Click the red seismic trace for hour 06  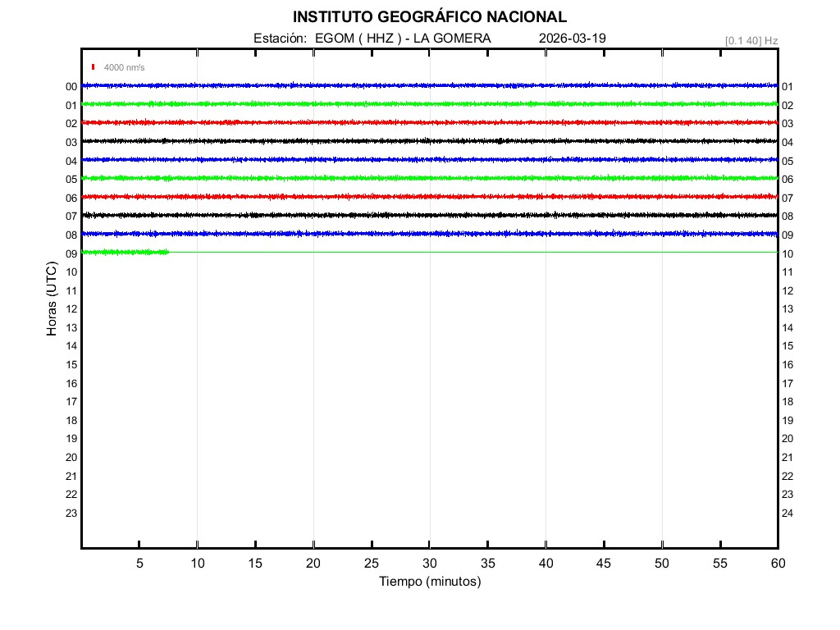click(429, 197)
